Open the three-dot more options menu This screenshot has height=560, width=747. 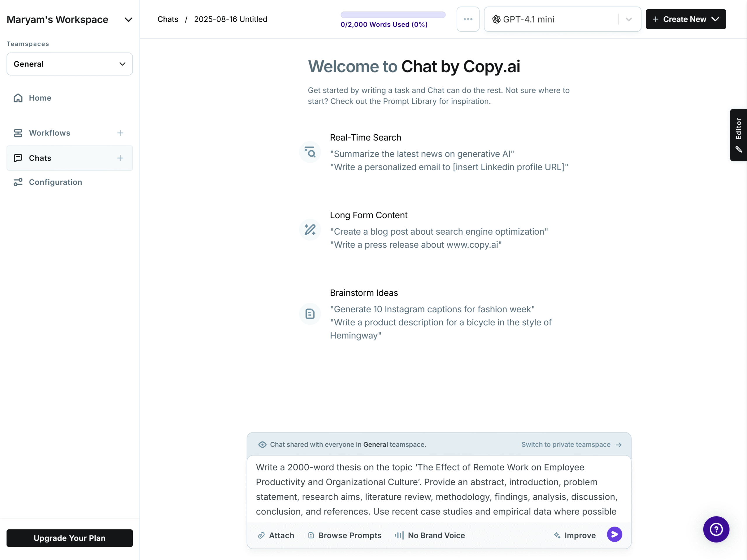468,19
